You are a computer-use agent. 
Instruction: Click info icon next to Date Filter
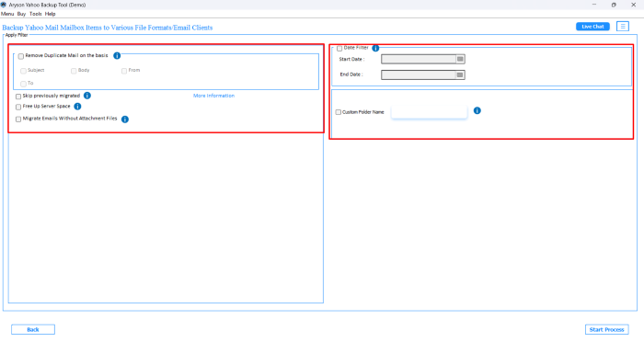point(375,48)
